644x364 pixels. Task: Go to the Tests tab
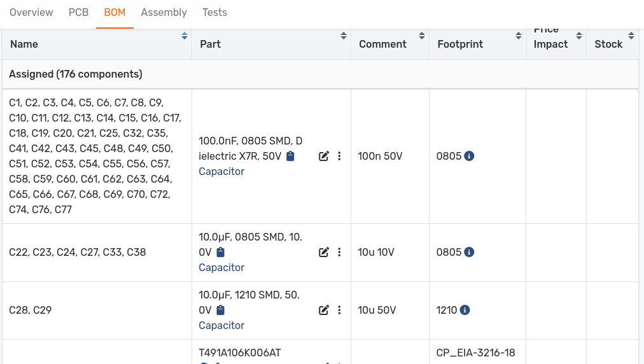pyautogui.click(x=214, y=13)
